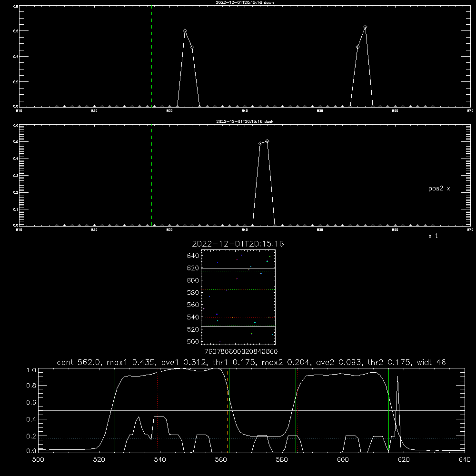Click the red dotted vertical line near 539
Image resolution: width=476 pixels, height=476 pixels.
tap(157, 410)
